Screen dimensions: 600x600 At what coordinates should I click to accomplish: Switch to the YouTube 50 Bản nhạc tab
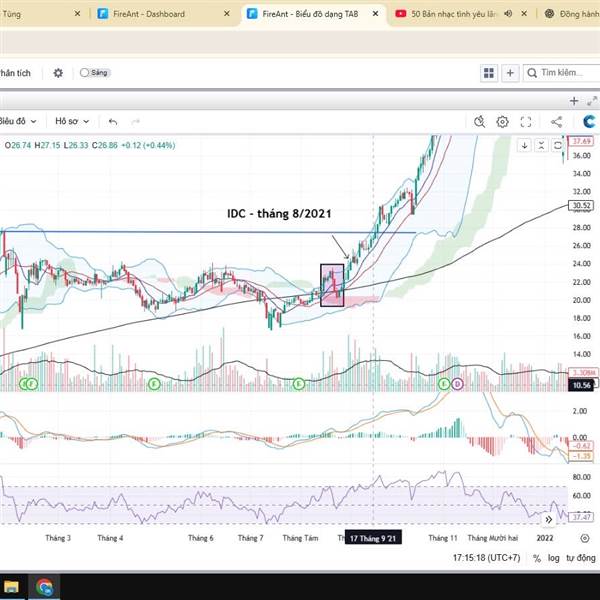coord(453,14)
